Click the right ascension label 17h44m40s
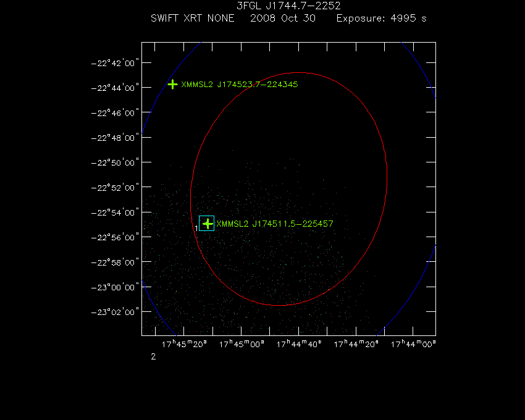The height and width of the screenshot is (420, 525). click(x=299, y=344)
